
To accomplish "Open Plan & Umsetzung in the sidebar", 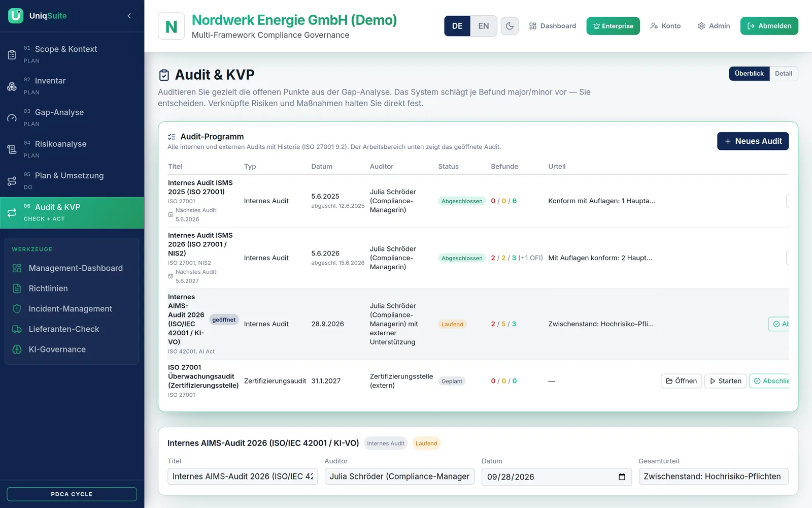I will click(72, 181).
